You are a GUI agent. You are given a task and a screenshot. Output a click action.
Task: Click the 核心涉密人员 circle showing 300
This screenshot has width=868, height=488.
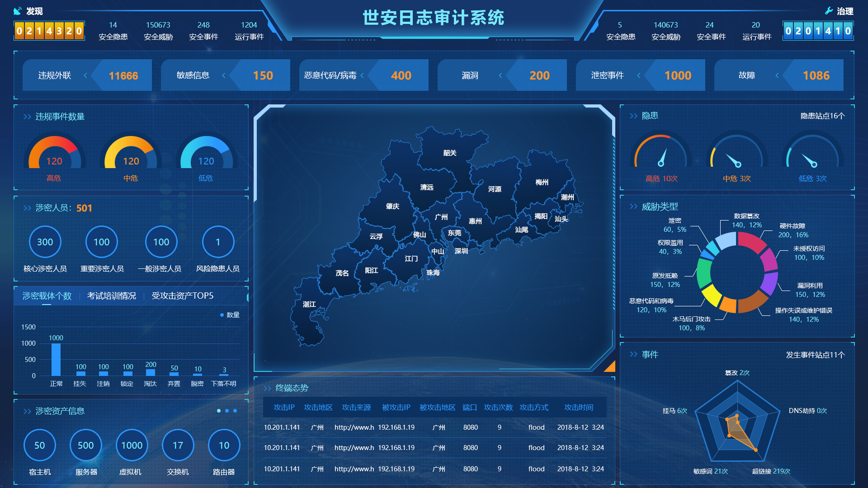pyautogui.click(x=45, y=242)
